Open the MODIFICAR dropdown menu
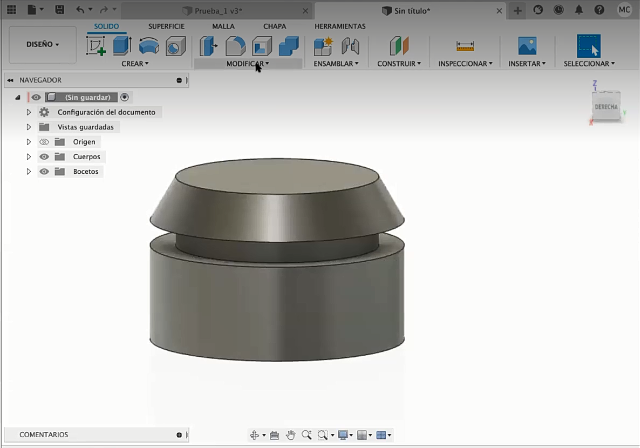This screenshot has height=448, width=640. point(247,63)
